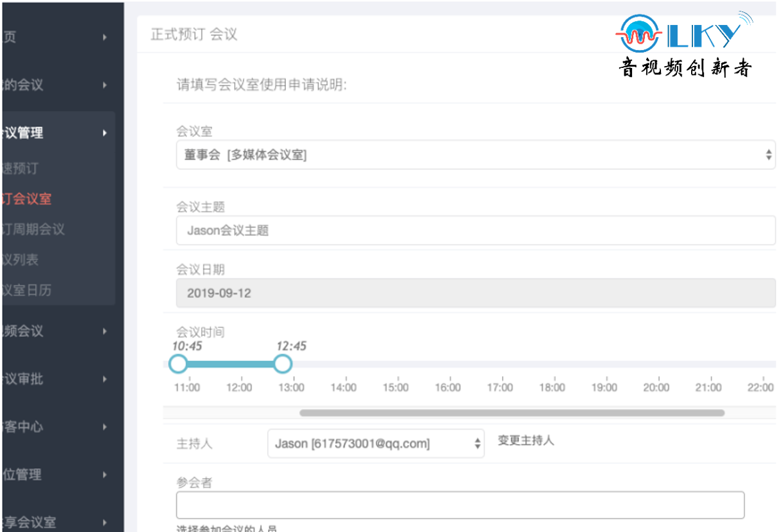Go to 议列表 in the sidebar
Viewport: 777px width, 532px height.
(21, 260)
